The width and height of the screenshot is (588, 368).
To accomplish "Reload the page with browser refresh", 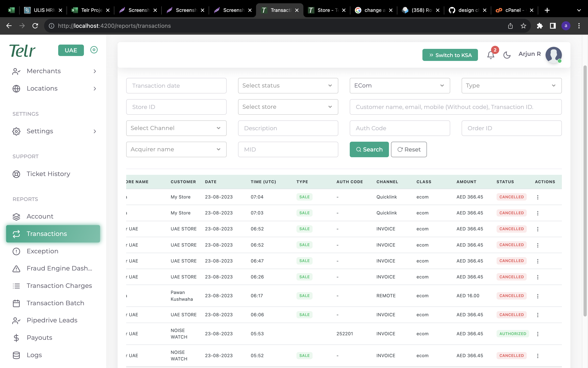I will tap(35, 26).
